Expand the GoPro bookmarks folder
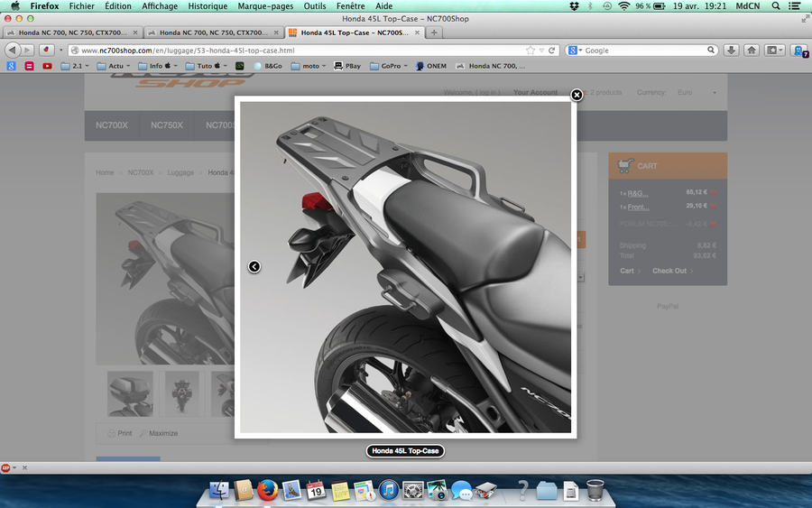Image resolution: width=812 pixels, height=508 pixels. [x=390, y=66]
